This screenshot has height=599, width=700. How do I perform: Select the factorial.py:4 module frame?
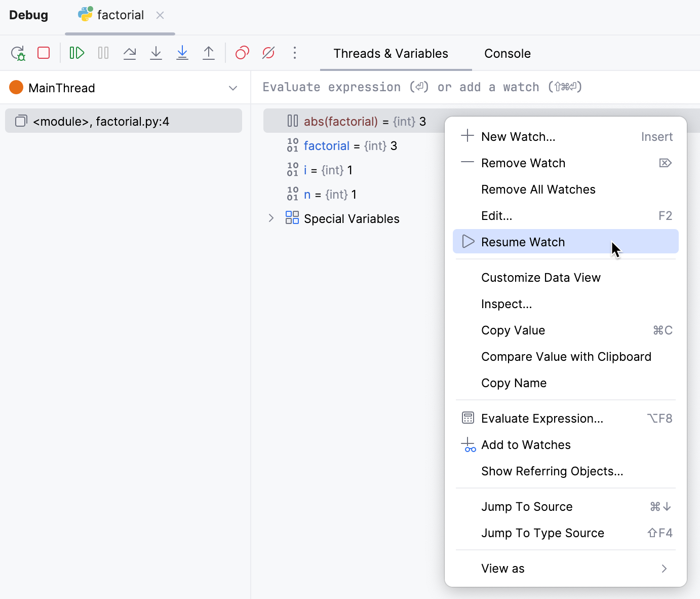(123, 122)
